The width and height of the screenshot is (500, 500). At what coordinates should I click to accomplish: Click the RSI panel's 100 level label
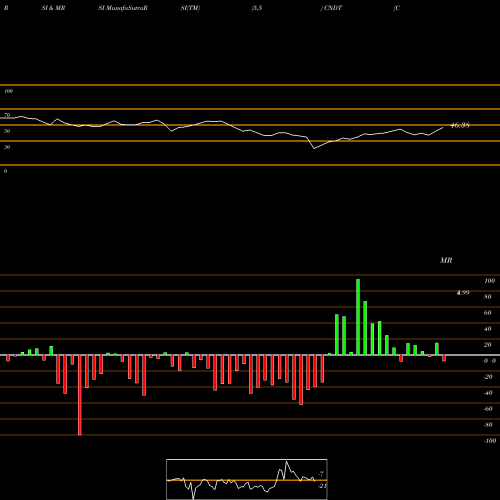[x=8, y=91]
